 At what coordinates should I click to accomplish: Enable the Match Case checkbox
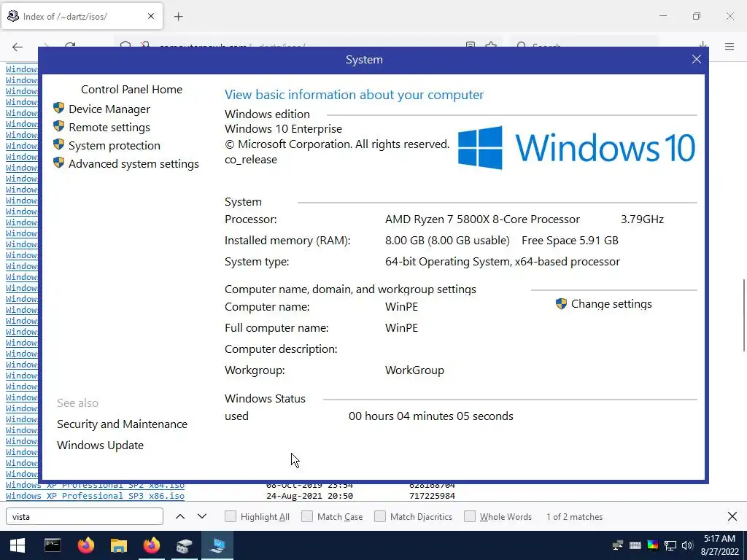(x=307, y=516)
